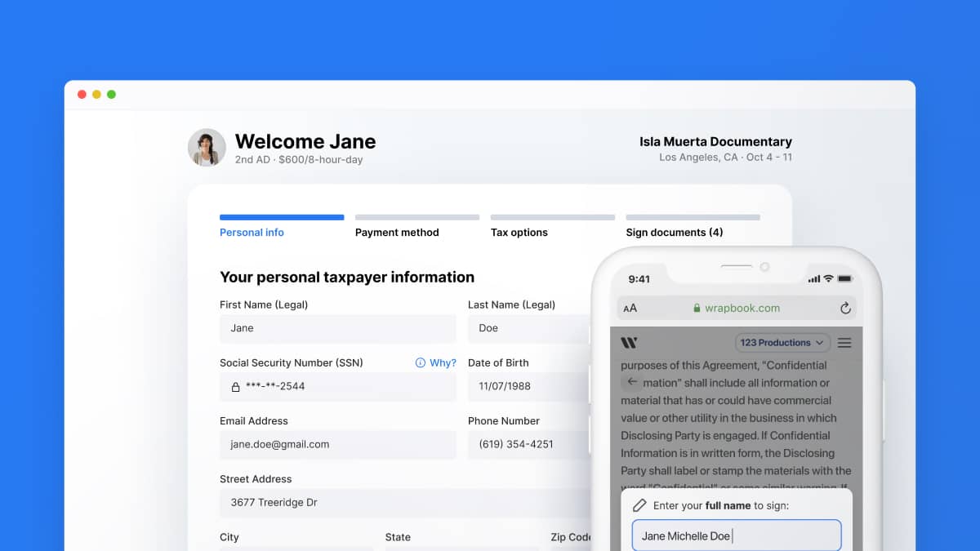Click the phone's Wi-Fi status icon

(x=828, y=278)
